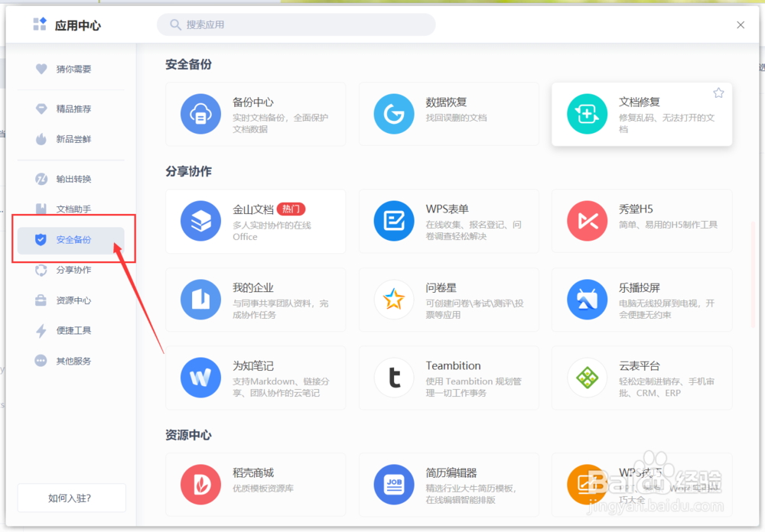Launch the 金山文档 app icon
Screen dimensions: 765x532
[x=200, y=221]
